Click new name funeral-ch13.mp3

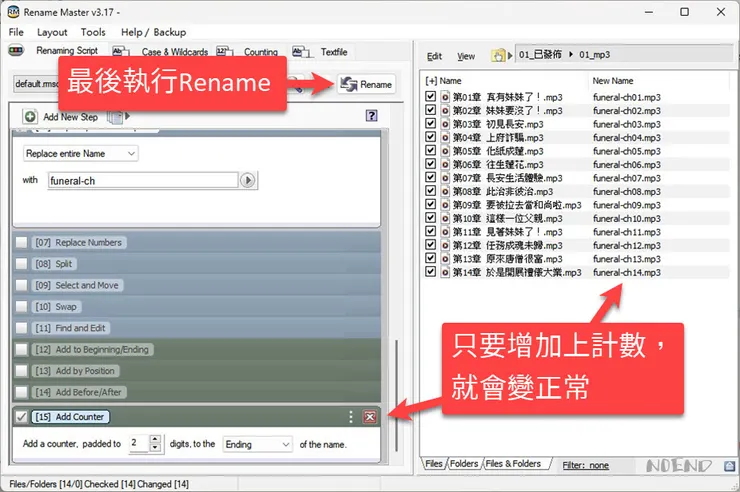pyautogui.click(x=626, y=259)
